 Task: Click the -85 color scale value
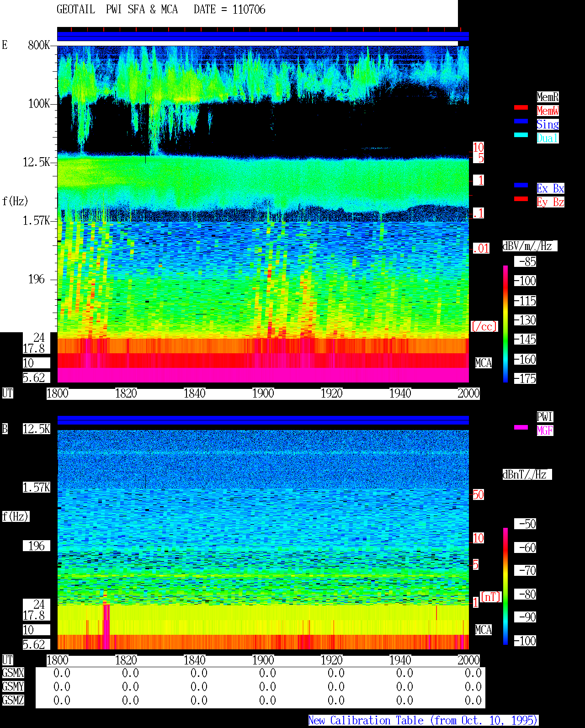pyautogui.click(x=526, y=261)
